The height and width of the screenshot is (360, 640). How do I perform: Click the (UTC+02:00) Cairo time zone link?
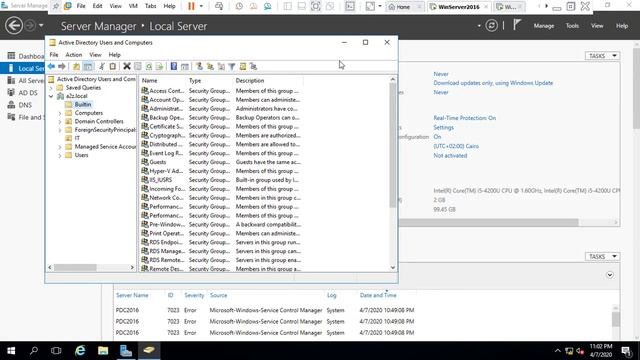click(456, 146)
